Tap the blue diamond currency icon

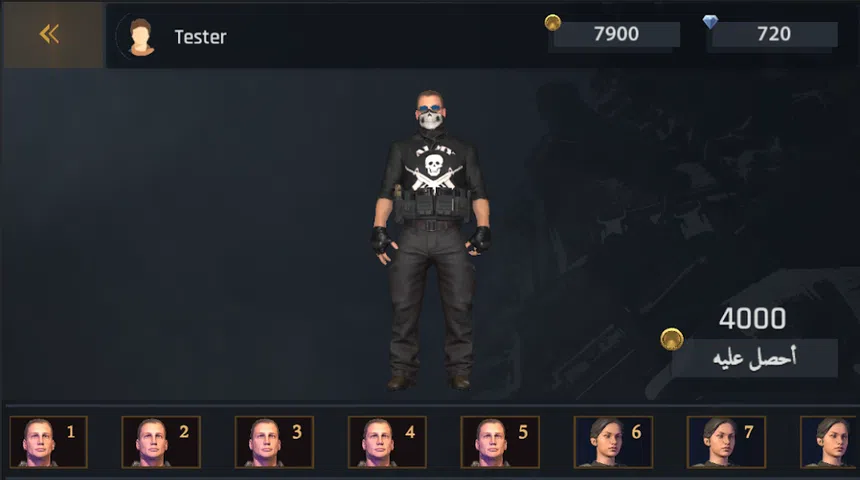pyautogui.click(x=710, y=22)
